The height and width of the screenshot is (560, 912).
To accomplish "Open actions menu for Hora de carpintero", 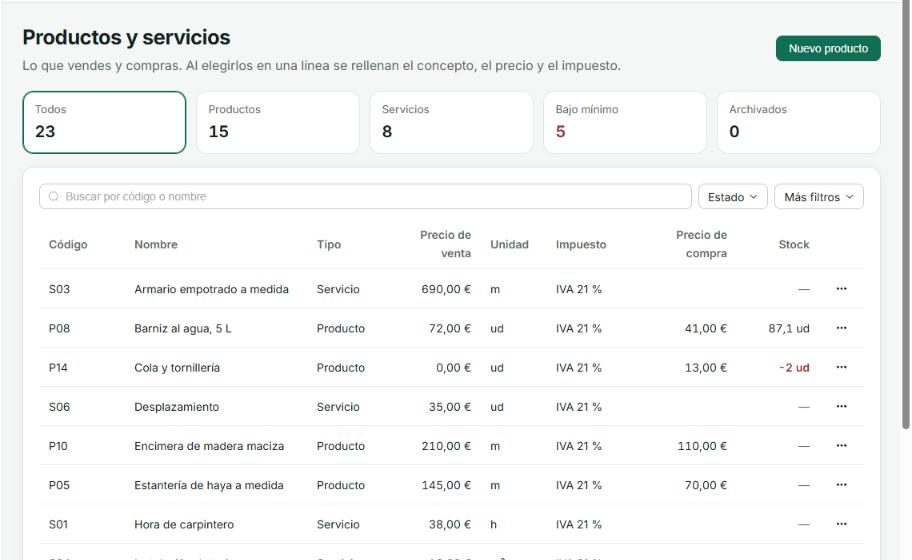I will click(x=841, y=524).
